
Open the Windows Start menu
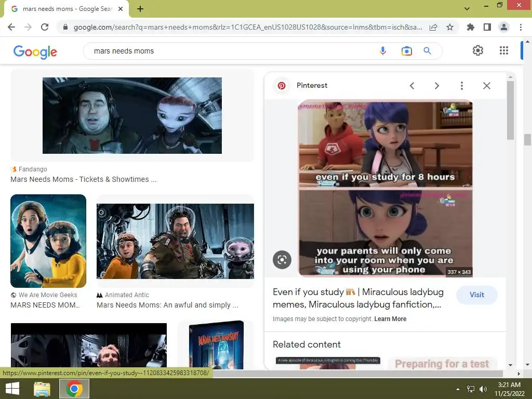(12, 389)
